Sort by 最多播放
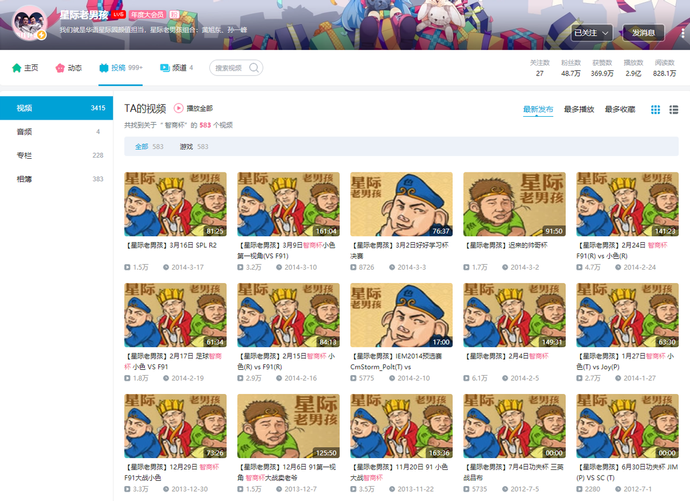Screen dimensions: 690x501 coord(579,109)
